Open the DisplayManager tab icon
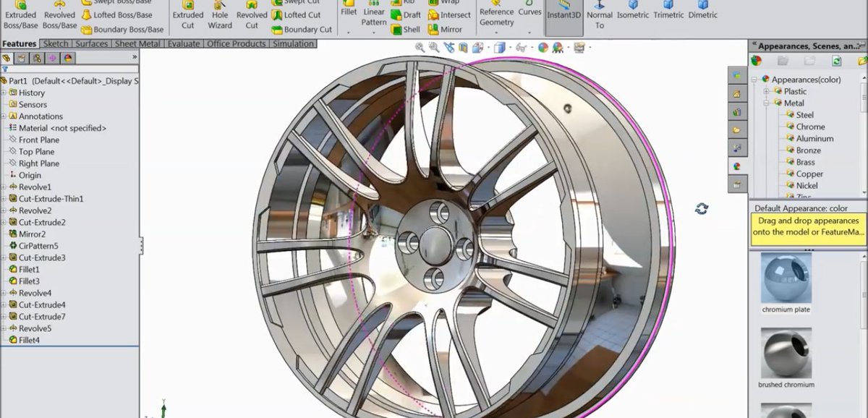 pyautogui.click(x=67, y=58)
